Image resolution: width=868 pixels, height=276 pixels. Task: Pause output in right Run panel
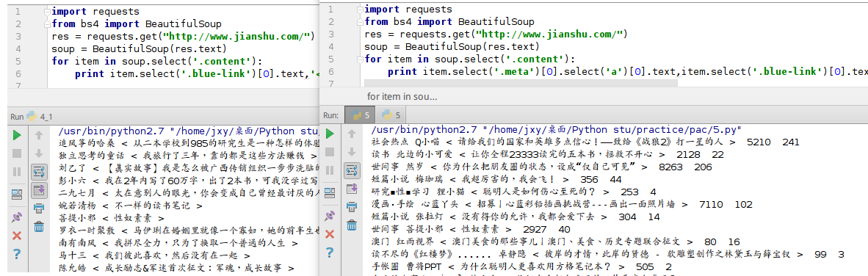[330, 170]
